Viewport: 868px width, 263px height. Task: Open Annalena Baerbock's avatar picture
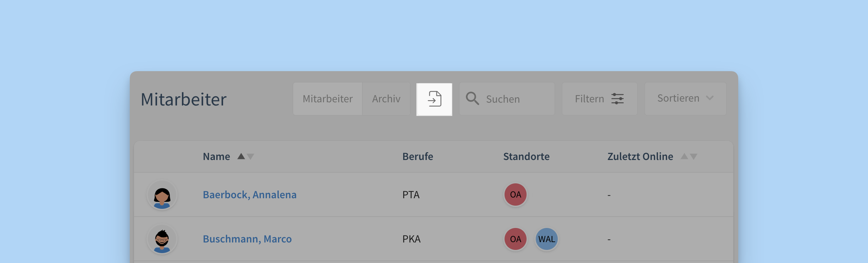point(162,195)
